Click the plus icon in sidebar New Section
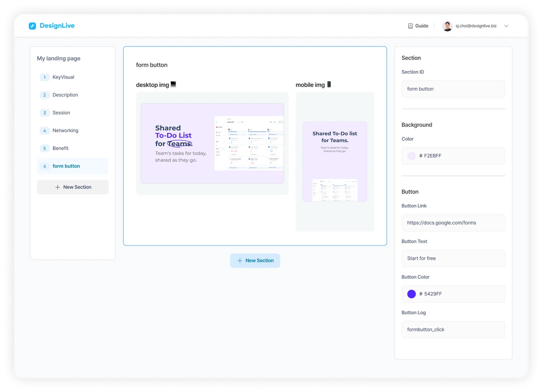The image size is (542, 392). 57,187
